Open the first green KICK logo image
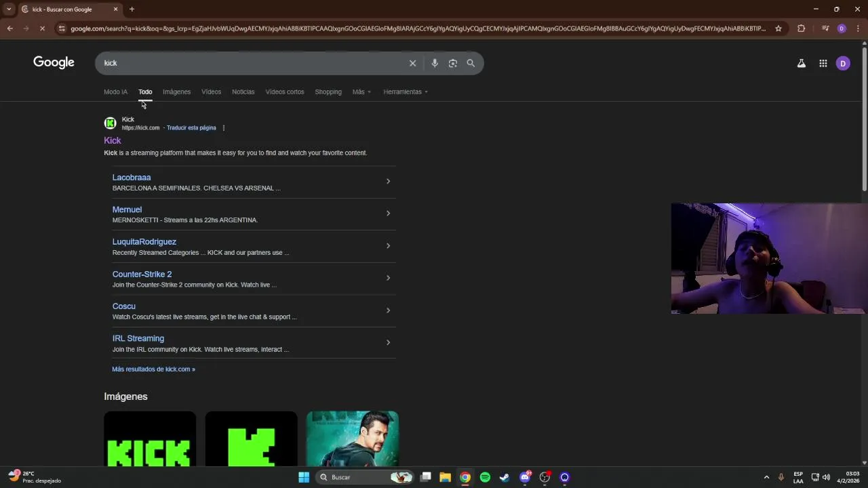This screenshot has height=488, width=868. coord(150,439)
